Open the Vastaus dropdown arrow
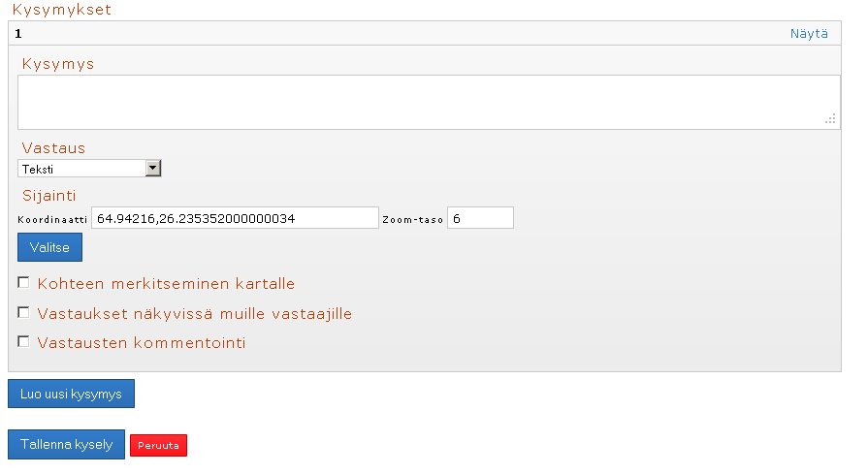Screen dimensions: 868x474 coord(153,168)
